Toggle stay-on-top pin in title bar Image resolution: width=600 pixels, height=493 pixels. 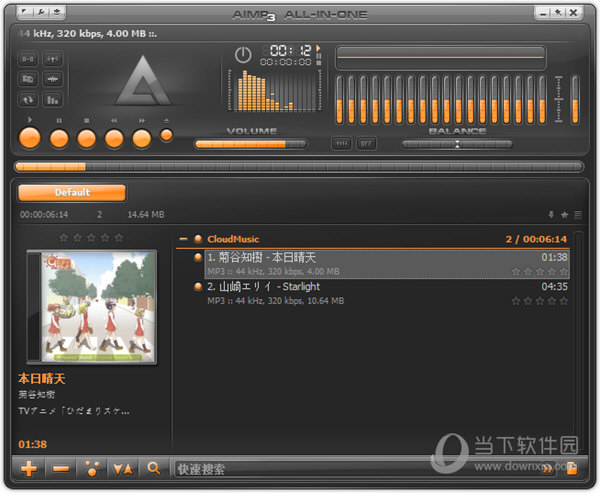tap(558, 13)
